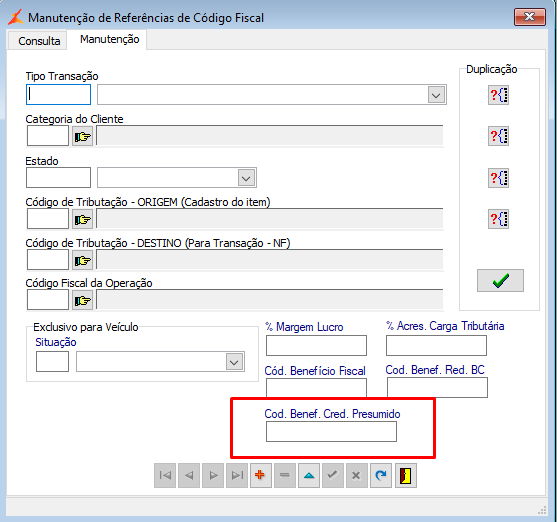Expand the Estado dropdown list

(x=246, y=178)
